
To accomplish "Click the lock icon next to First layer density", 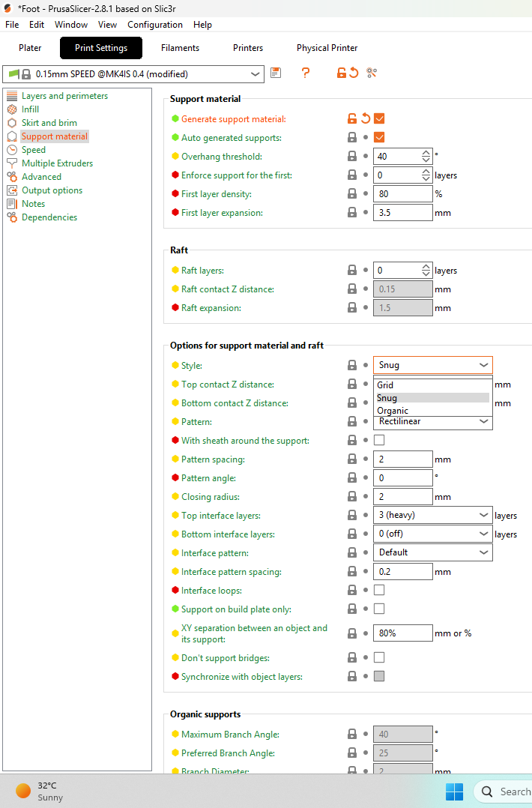I will pos(352,193).
